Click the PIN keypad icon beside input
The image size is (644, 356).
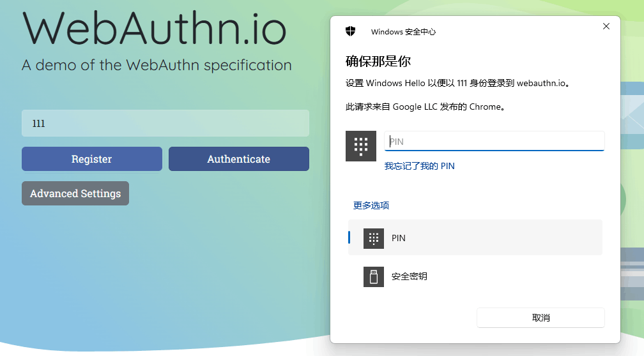point(361,146)
